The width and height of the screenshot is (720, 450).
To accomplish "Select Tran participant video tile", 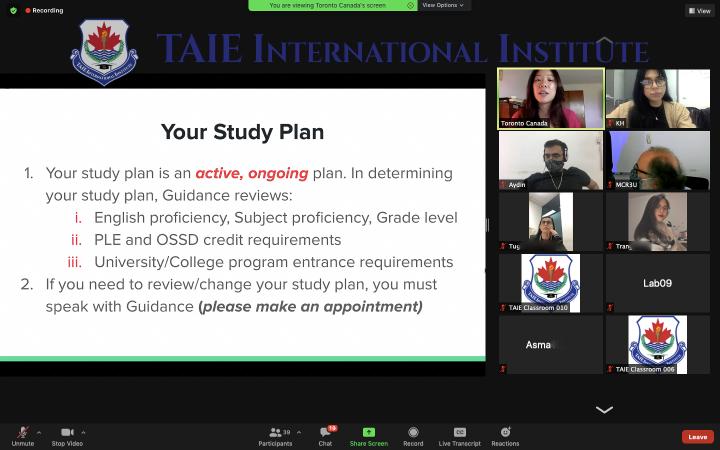I will [658, 221].
